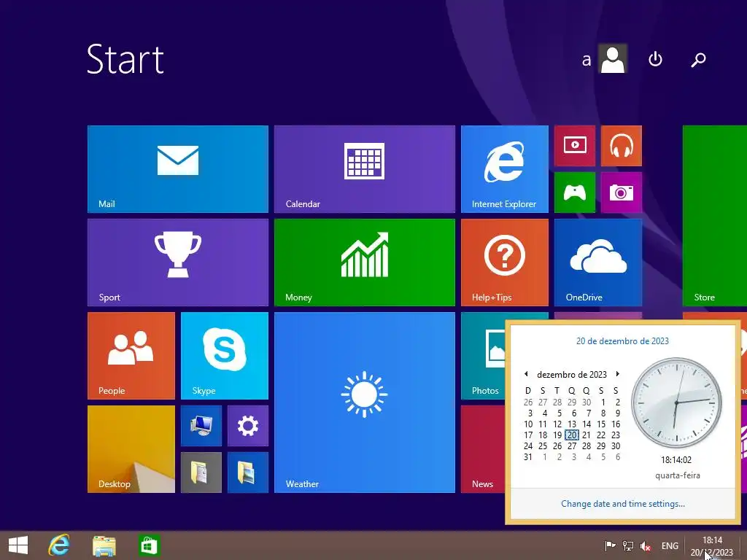Open the Music headphones tile
This screenshot has width=747, height=560.
pyautogui.click(x=622, y=146)
